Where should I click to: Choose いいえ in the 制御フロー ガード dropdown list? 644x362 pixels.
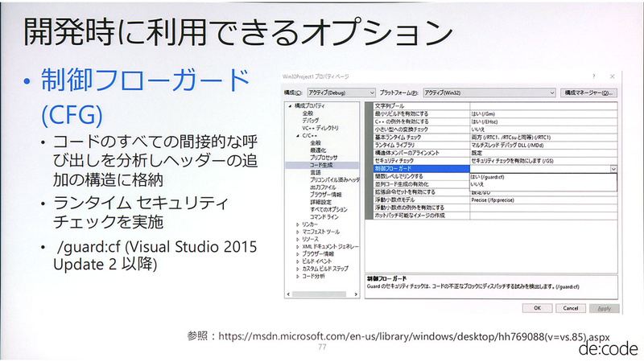[543, 184]
